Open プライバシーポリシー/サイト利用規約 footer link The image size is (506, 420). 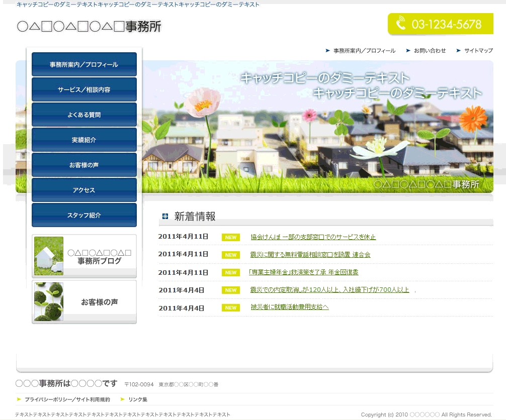tap(67, 399)
